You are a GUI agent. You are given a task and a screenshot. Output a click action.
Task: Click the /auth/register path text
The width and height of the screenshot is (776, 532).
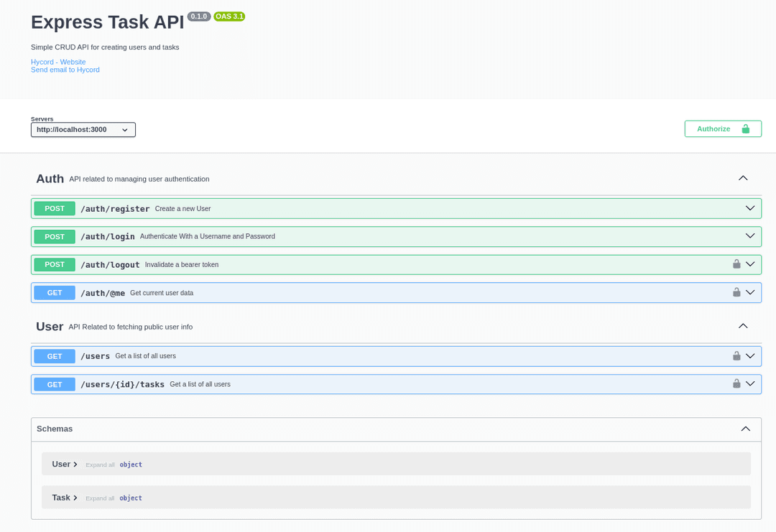pos(115,209)
